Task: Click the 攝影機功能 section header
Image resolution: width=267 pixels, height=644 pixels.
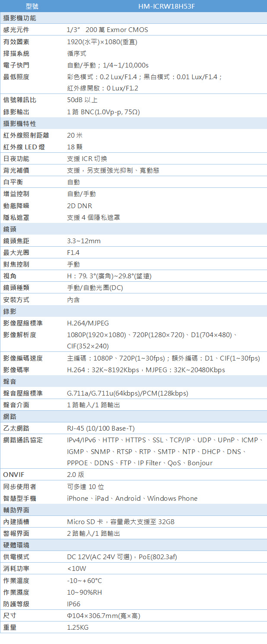Action: pos(19,18)
